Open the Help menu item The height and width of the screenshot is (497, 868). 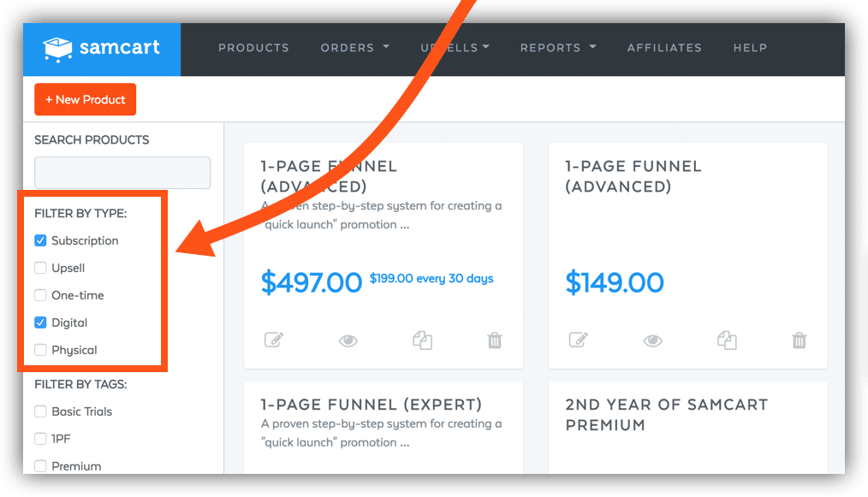pyautogui.click(x=750, y=48)
